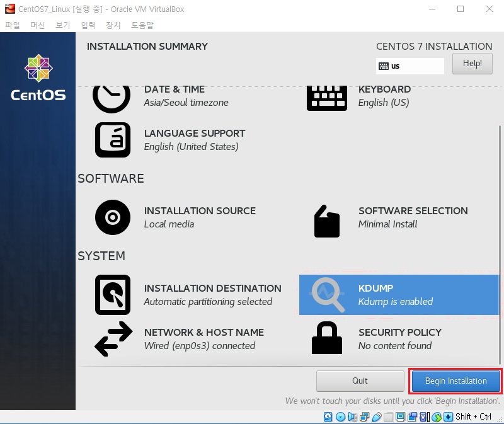Screen dimensions: 504x424
Task: Click 'Local media' text
Action: pyautogui.click(x=169, y=224)
